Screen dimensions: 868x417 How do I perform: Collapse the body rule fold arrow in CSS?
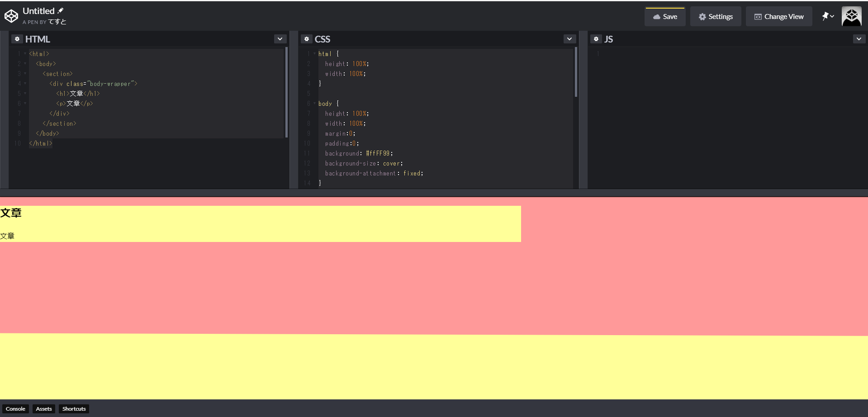coord(315,104)
